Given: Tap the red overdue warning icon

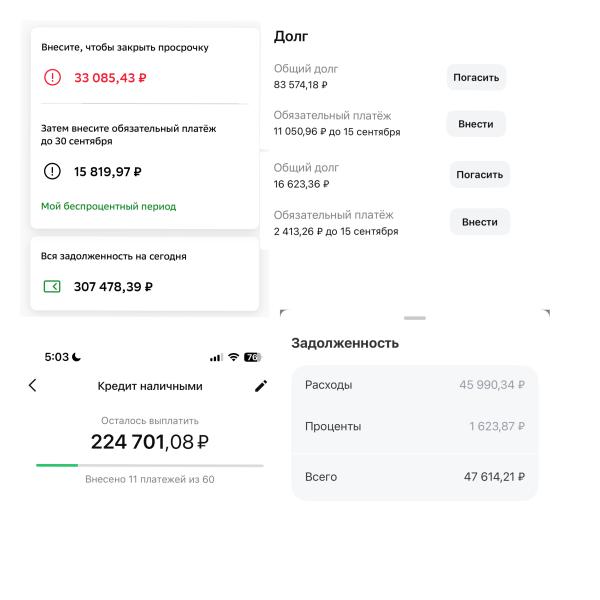Looking at the screenshot, I should click(52, 78).
